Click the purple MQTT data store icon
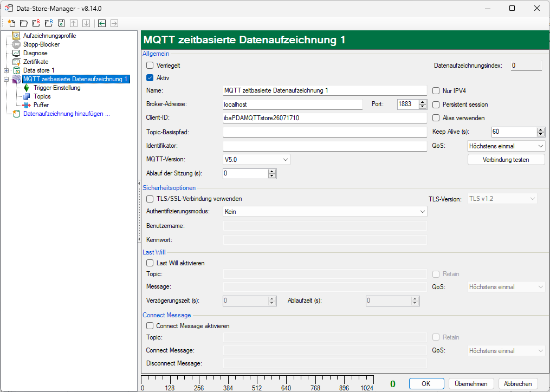 (x=16, y=79)
